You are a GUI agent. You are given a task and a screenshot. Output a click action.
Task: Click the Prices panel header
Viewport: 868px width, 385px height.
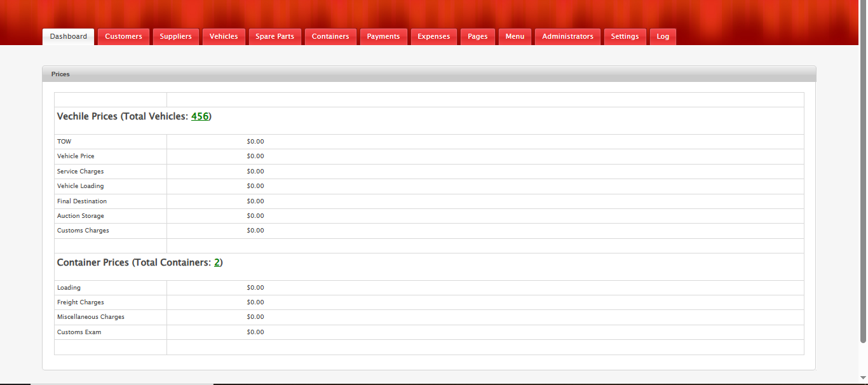(x=429, y=74)
